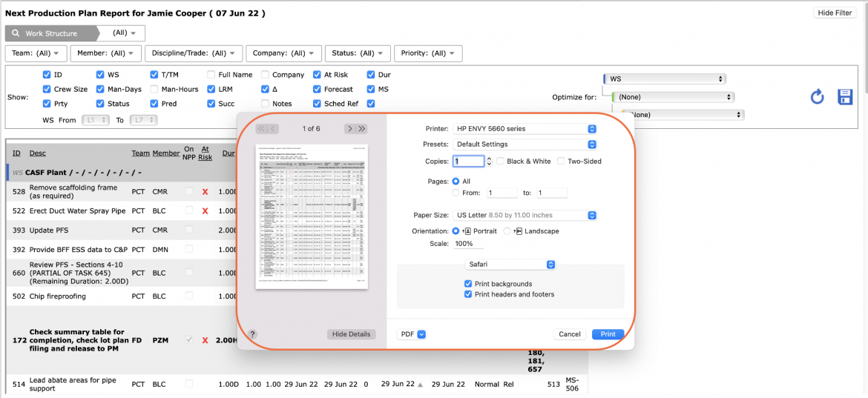The width and height of the screenshot is (868, 398).
Task: Click At Risk red X for task 522
Action: [x=205, y=211]
